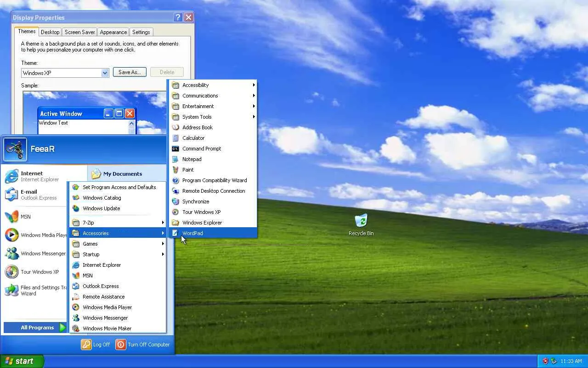Image resolution: width=588 pixels, height=368 pixels.
Task: Select the Accessories program group
Action: tap(118, 233)
